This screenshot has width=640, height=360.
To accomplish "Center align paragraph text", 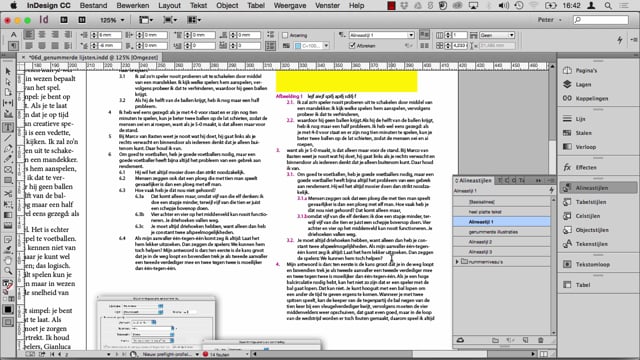I will (x=42, y=35).
